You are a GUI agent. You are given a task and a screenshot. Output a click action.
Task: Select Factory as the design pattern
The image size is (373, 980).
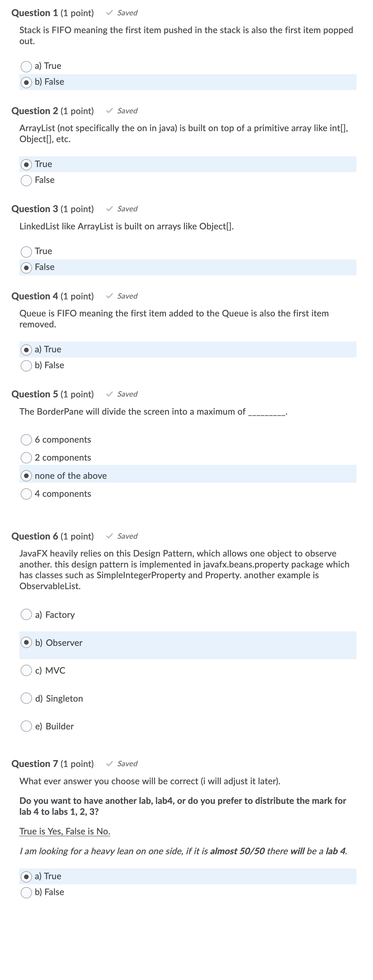(x=26, y=614)
